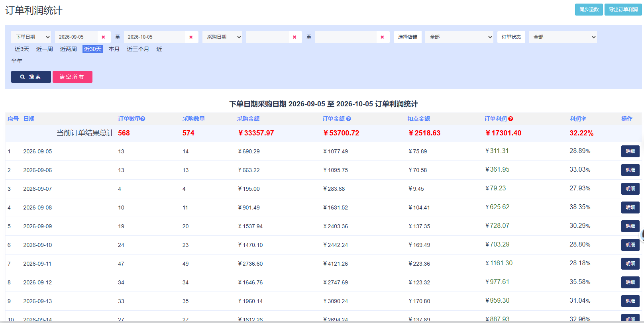
Task: Clear the empty purchase end date field
Action: (382, 37)
